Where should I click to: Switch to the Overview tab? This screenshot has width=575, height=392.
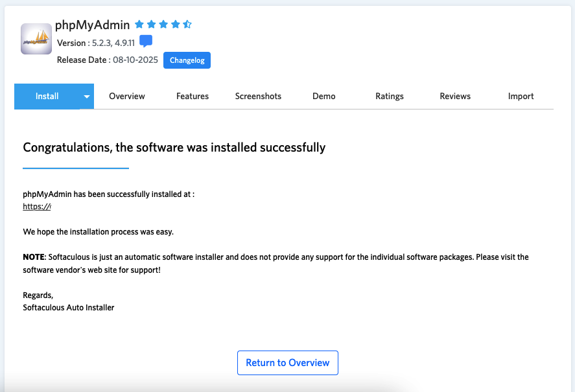coord(127,97)
